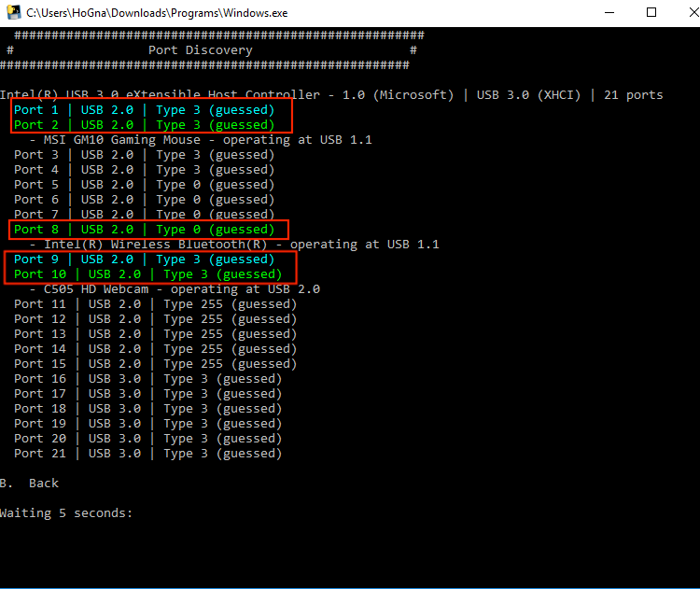The height and width of the screenshot is (589, 700).
Task: Select the green Port 2 row
Action: (144, 125)
